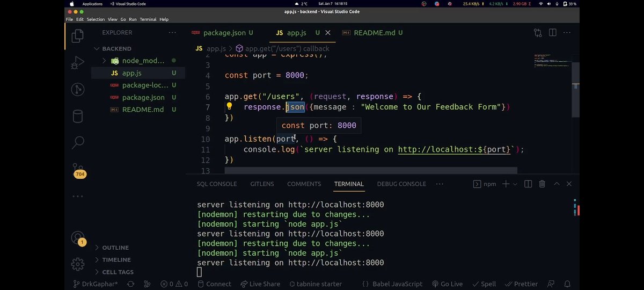Click the open changes compare icon
The image size is (644, 290).
(x=538, y=33)
